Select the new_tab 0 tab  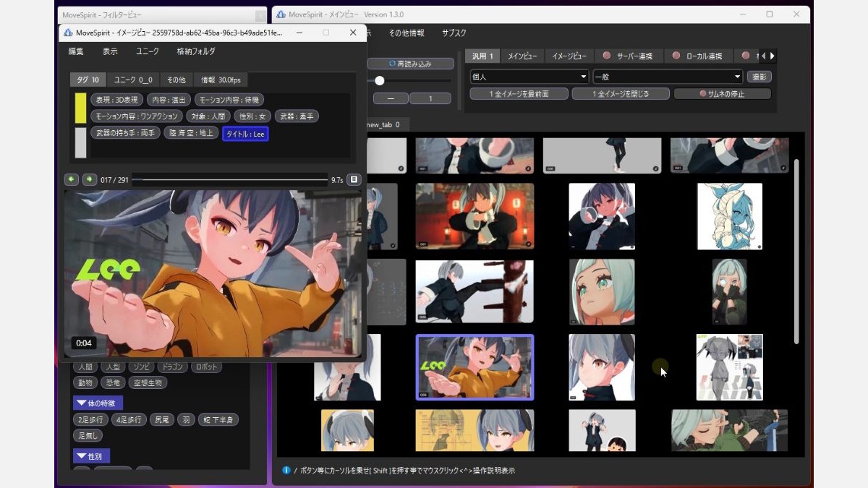(385, 124)
